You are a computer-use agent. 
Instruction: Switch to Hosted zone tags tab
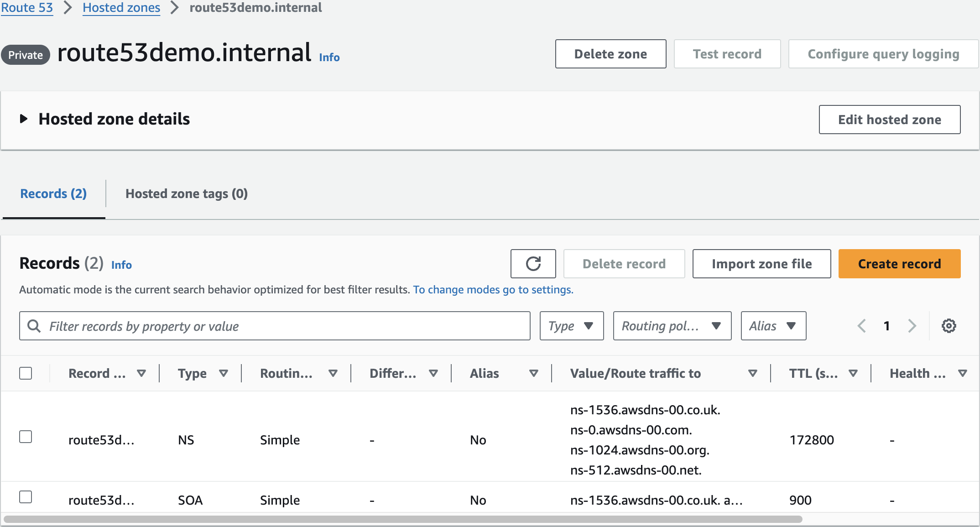click(186, 193)
